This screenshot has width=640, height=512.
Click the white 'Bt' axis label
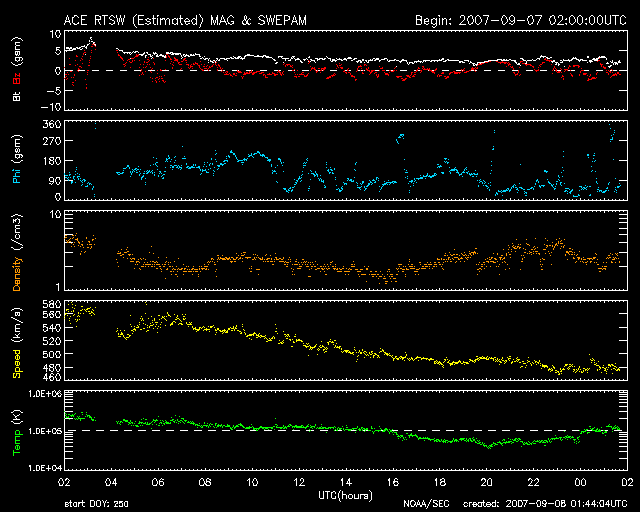pos(17,96)
